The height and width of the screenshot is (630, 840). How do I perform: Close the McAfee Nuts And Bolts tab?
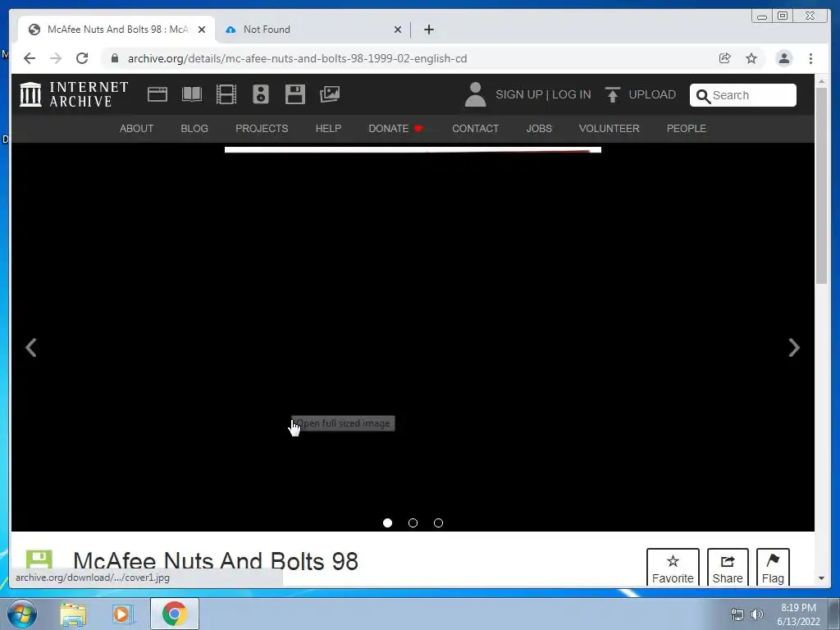(202, 30)
